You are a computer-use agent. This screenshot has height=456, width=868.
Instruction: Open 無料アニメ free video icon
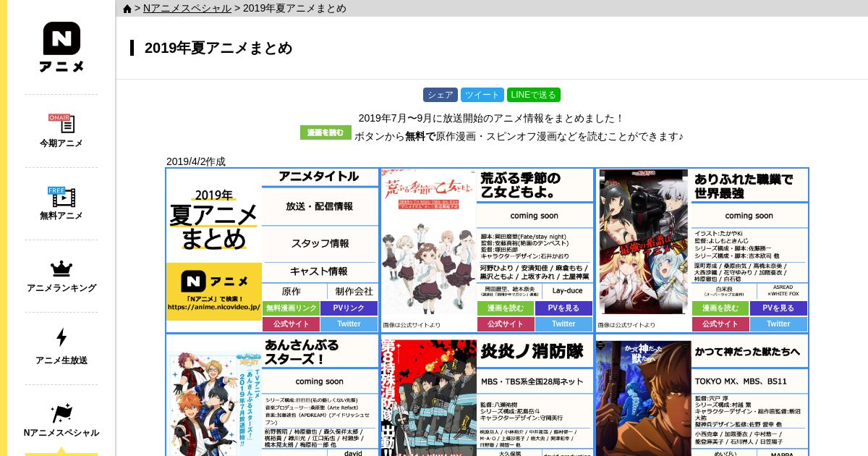point(61,197)
